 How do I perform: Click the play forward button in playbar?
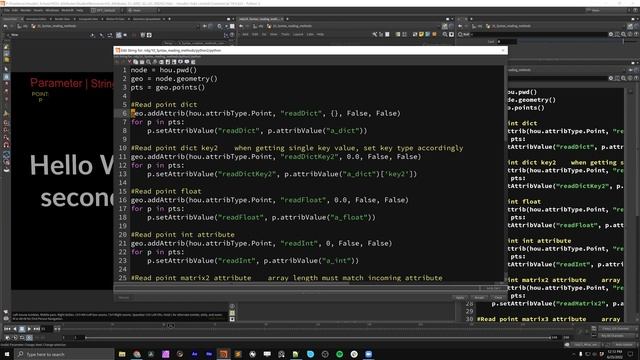[29, 329]
